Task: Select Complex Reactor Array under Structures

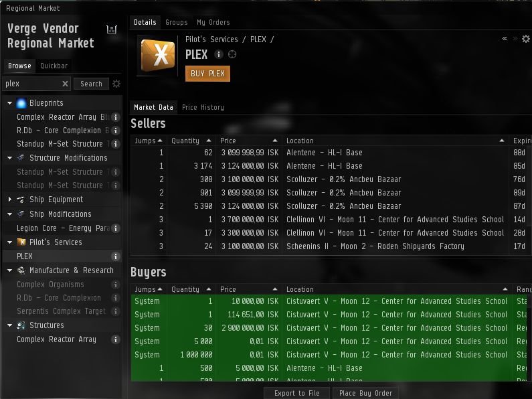Action: pyautogui.click(x=62, y=339)
